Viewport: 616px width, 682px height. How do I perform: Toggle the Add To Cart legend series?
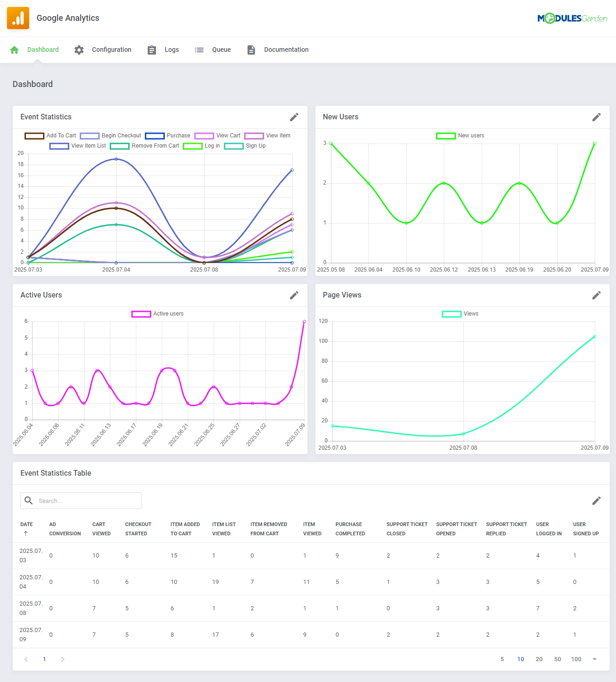click(x=50, y=136)
